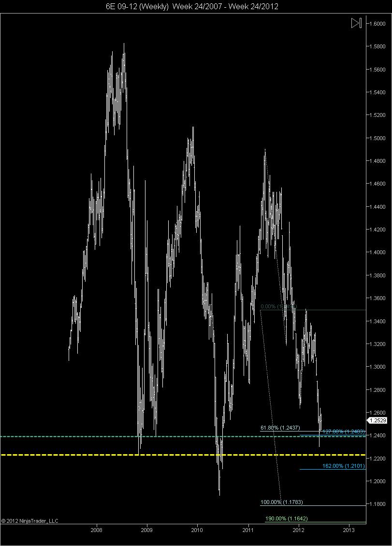Click the '© 2012 NinjaTrader, LLC' text
Screen dimensions: 392x546
point(29,521)
